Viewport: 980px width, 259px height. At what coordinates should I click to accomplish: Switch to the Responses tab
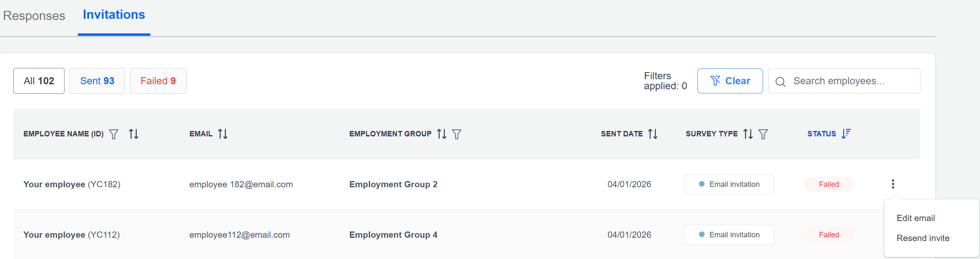click(34, 16)
